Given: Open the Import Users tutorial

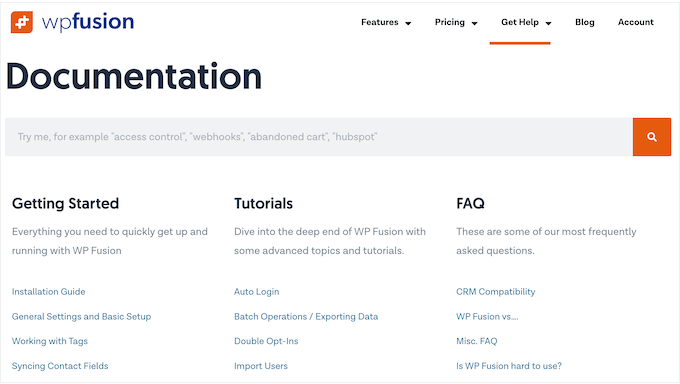Looking at the screenshot, I should pyautogui.click(x=261, y=366).
